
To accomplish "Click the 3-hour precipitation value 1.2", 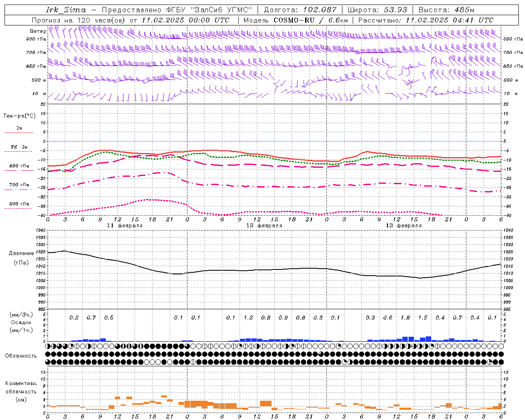I will click(248, 318).
